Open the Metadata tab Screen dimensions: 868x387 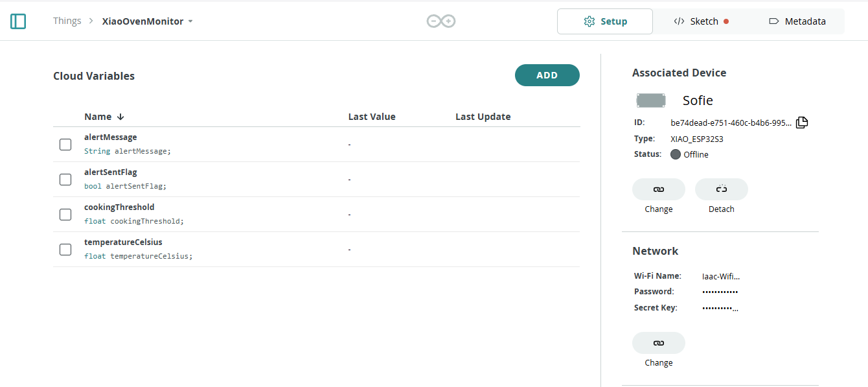click(x=797, y=21)
